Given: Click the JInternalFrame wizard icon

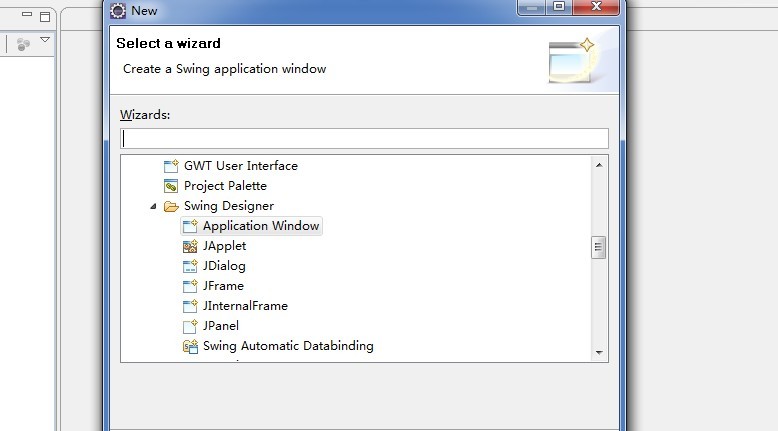Looking at the screenshot, I should (190, 306).
